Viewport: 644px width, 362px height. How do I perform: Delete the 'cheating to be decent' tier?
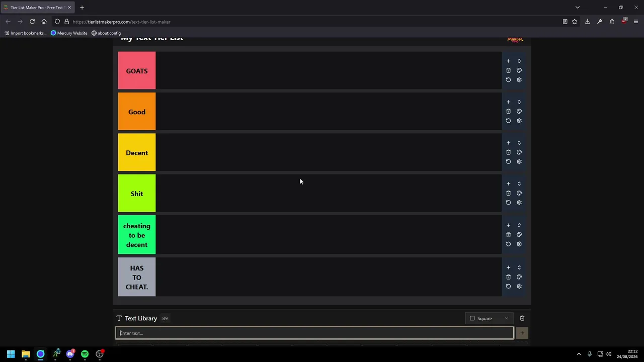(508, 235)
